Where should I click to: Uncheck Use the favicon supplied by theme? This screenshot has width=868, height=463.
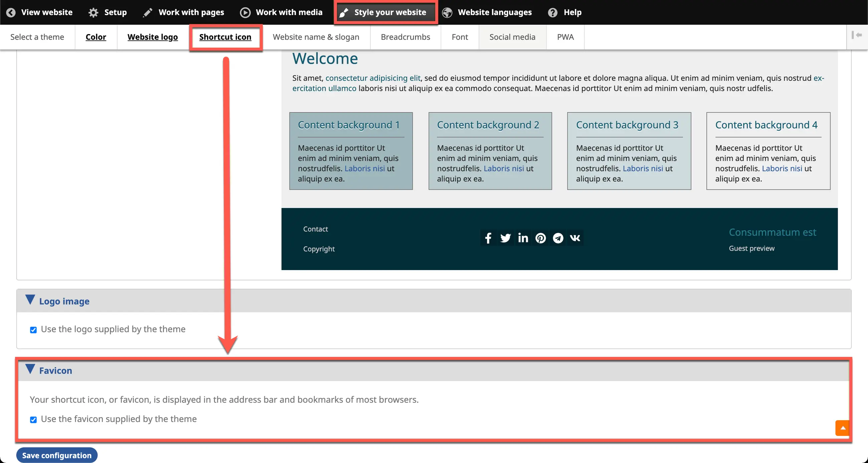coord(33,420)
